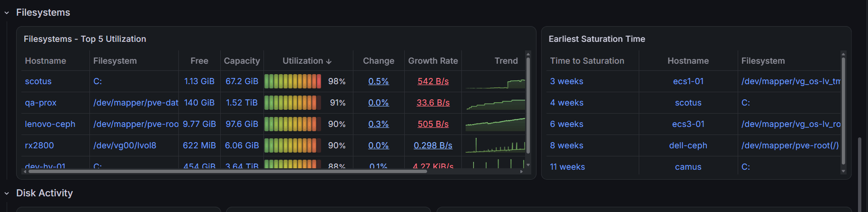Viewport: 868px width, 212px height.
Task: Open the /dev/mapper/pve-root(/) filesystem link
Action: click(x=790, y=145)
